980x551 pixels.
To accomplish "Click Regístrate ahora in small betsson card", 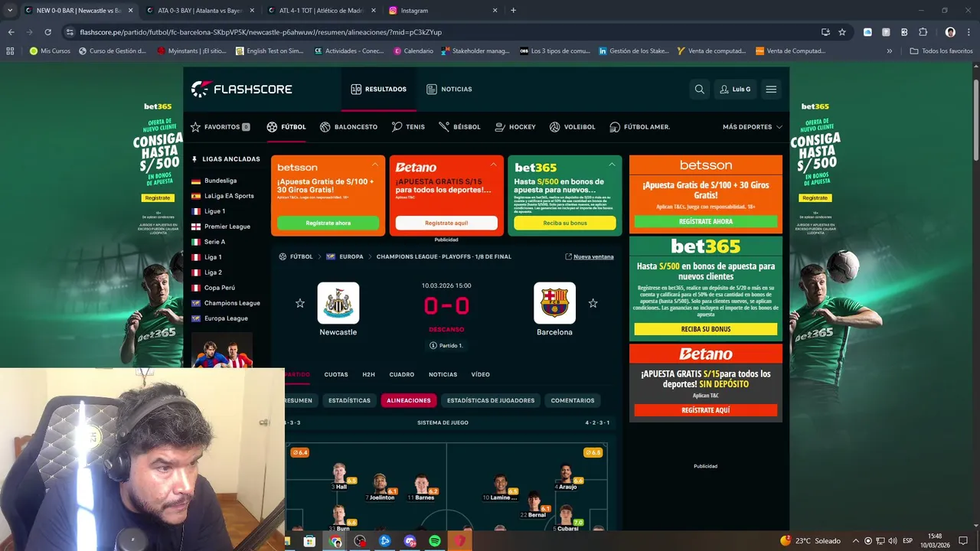I will [328, 223].
